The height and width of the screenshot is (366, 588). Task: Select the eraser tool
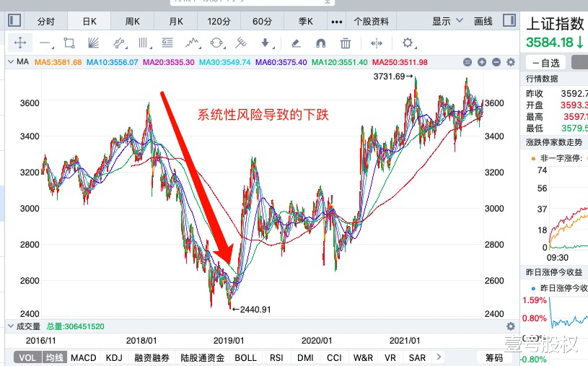coord(296,43)
